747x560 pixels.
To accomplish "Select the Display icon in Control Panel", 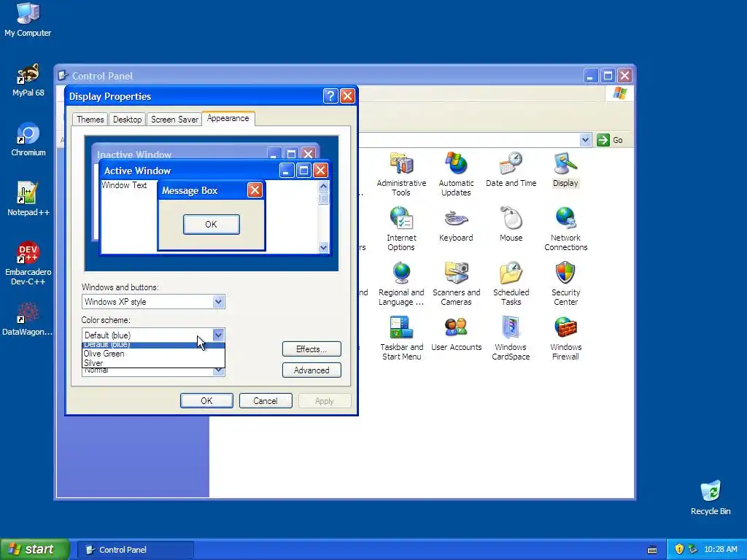I will pyautogui.click(x=565, y=169).
